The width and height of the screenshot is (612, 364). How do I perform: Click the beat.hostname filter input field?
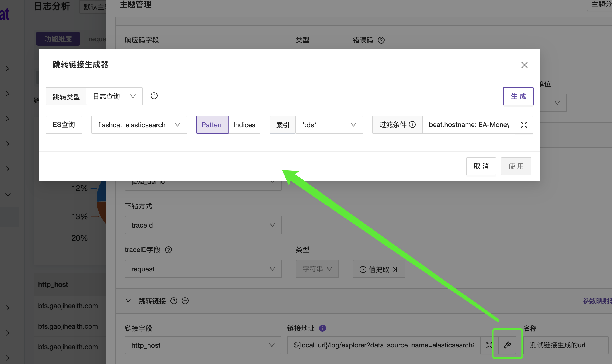point(468,125)
